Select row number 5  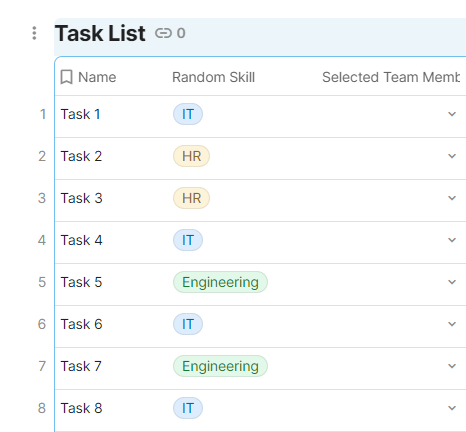[42, 282]
